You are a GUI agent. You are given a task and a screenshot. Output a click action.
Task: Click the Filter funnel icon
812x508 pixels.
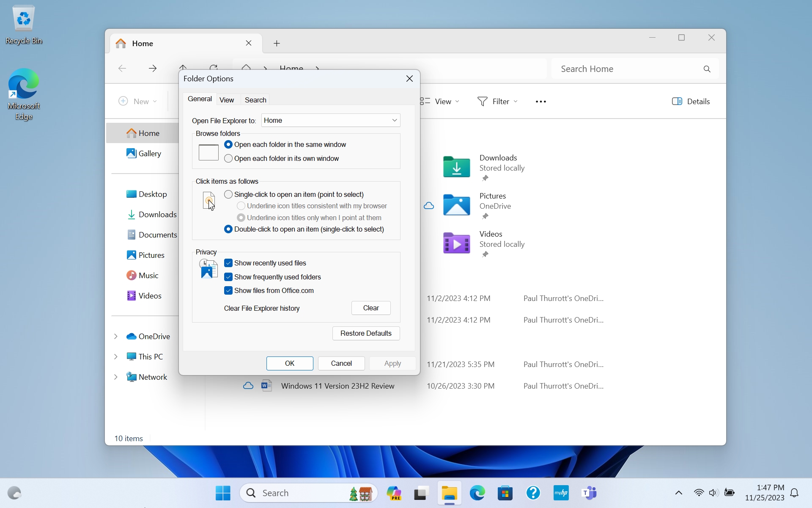482,101
